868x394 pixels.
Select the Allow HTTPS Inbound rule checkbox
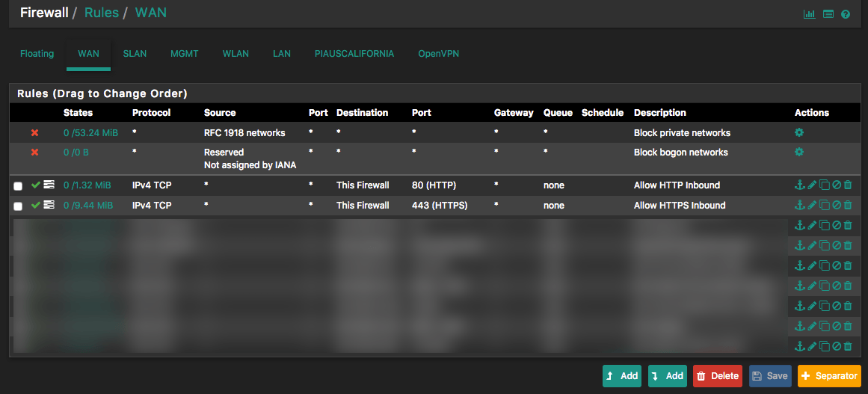pyautogui.click(x=18, y=206)
